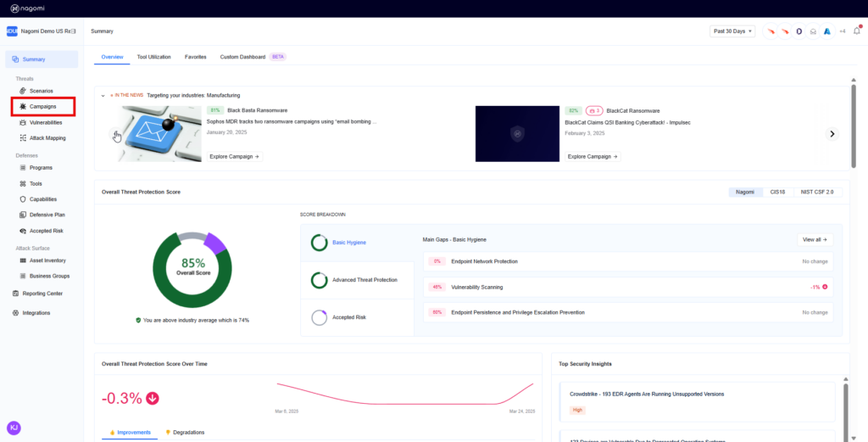Viewport: 868px width, 442px height.
Task: Open the sidebar Accepted Risk page under Defenses
Action: [46, 231]
